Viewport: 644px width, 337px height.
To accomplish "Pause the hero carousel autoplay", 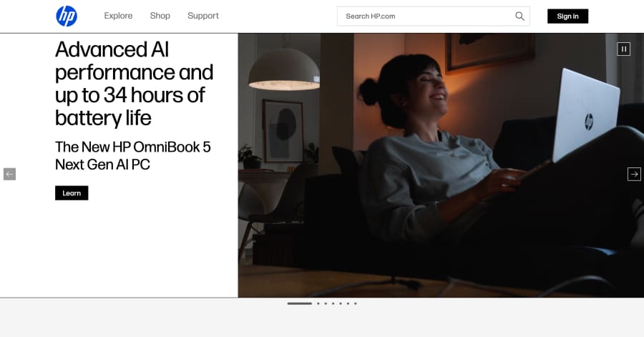I will [x=623, y=49].
